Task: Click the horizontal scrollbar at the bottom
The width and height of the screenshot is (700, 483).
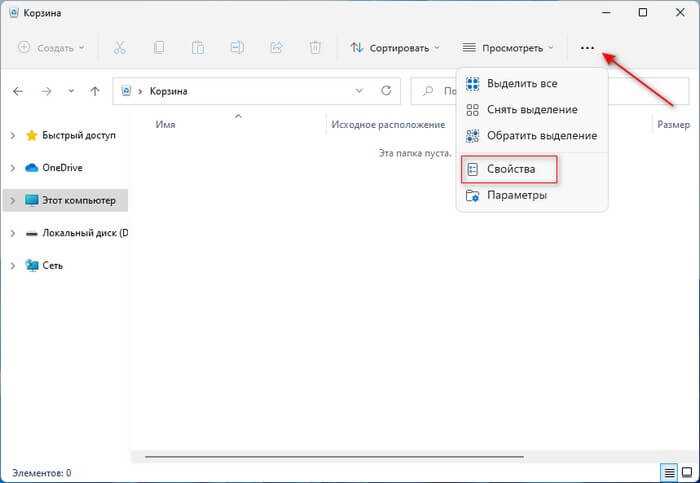Action: pos(334,457)
